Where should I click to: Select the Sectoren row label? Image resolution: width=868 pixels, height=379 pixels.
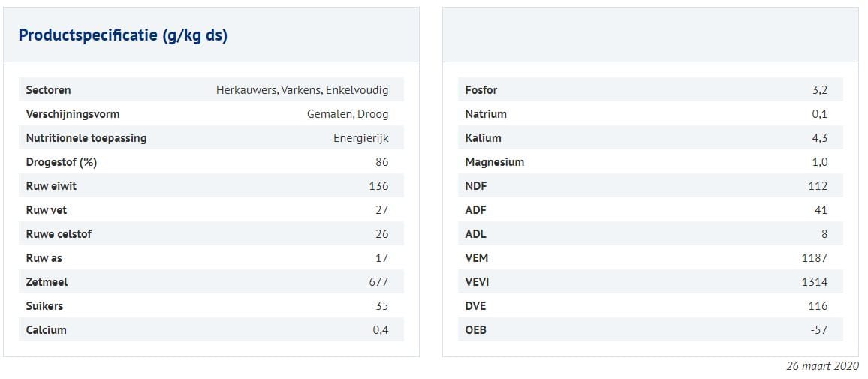[48, 90]
